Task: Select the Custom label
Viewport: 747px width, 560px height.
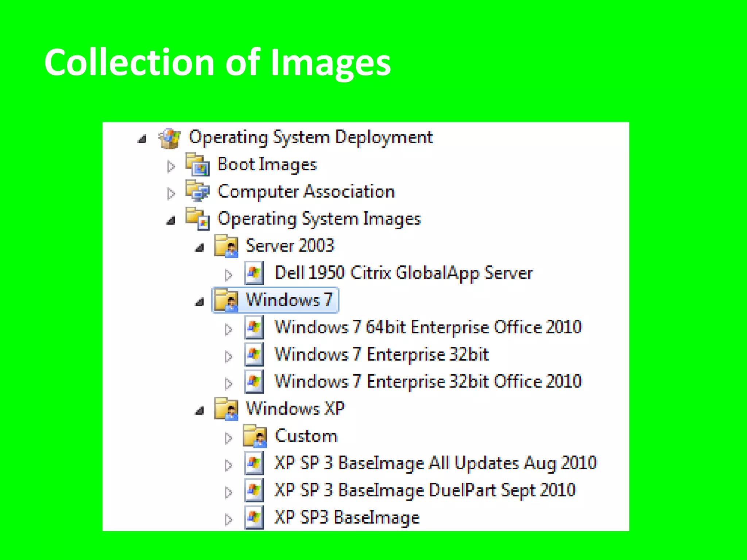Action: pos(306,436)
